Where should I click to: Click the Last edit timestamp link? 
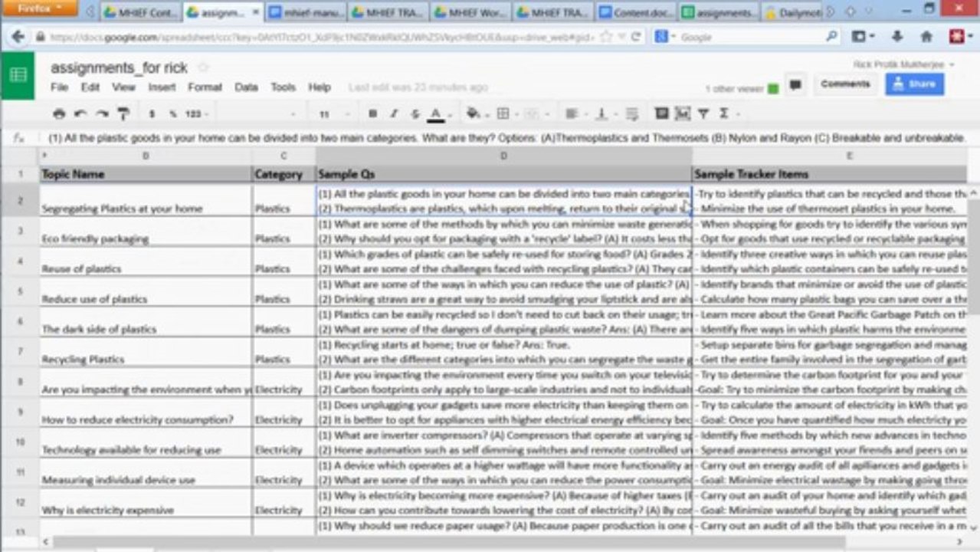[418, 87]
